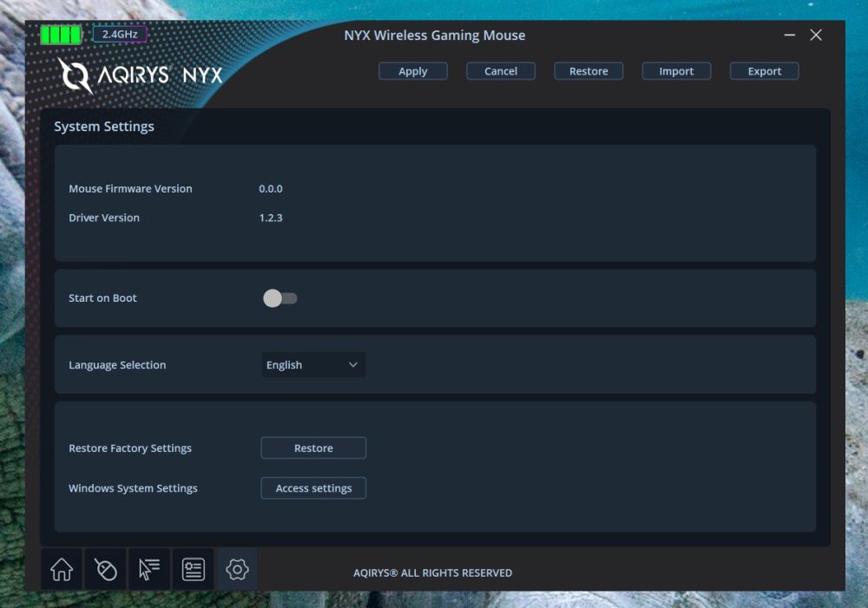Restore factory settings with Restore button
This screenshot has height=608, width=868.
click(313, 448)
